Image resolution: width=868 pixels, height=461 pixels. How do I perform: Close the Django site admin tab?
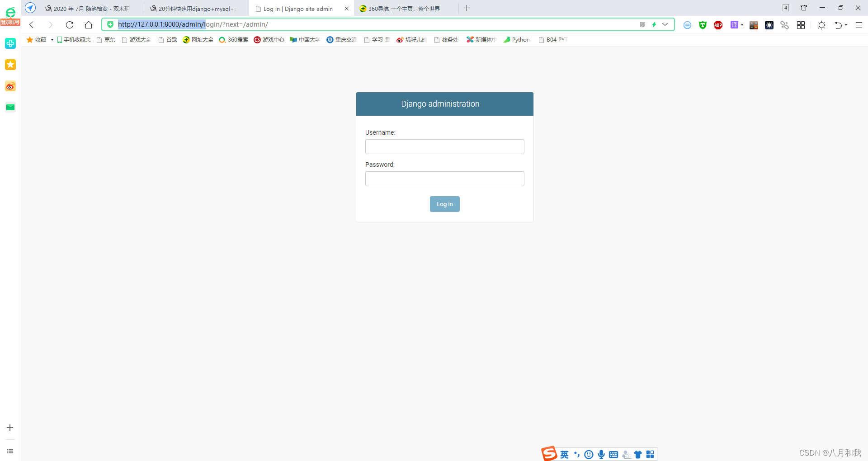click(347, 9)
